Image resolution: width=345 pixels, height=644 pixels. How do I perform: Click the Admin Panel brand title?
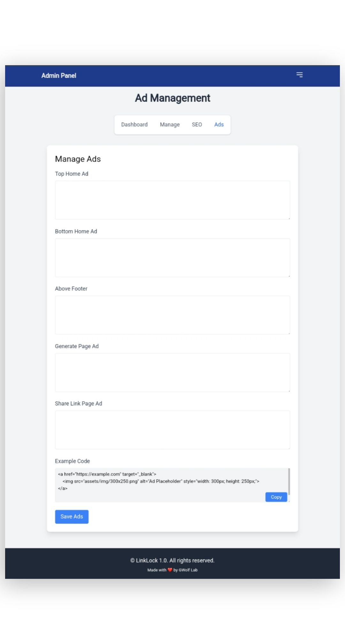(x=59, y=76)
